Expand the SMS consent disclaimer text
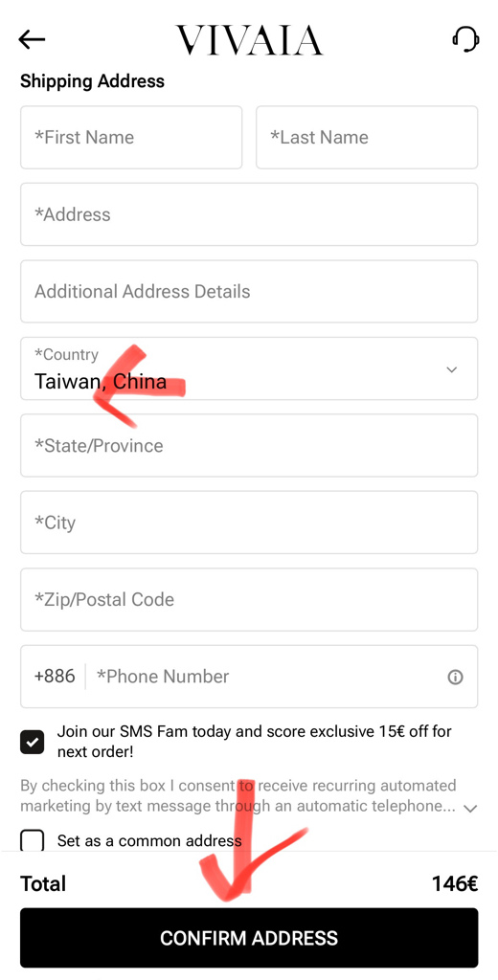Screen dimensions: 498x980 [470, 809]
